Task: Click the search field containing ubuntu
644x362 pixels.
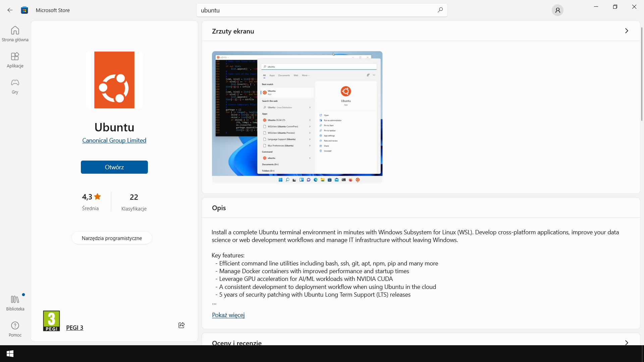Action: coord(315,10)
